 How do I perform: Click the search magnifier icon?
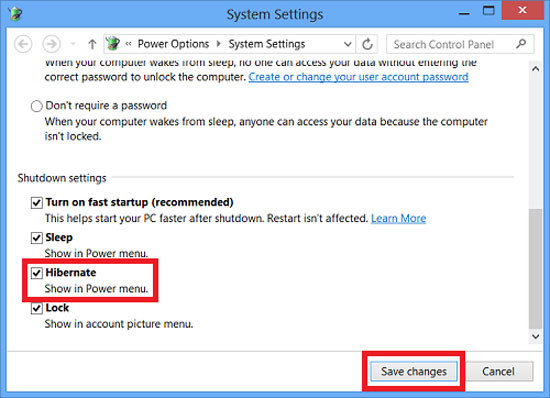521,44
